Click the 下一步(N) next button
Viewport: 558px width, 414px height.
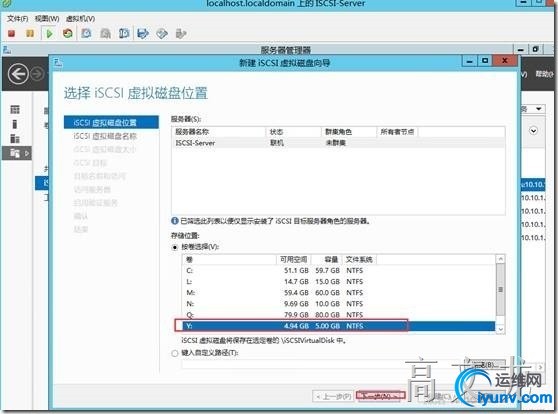(380, 396)
